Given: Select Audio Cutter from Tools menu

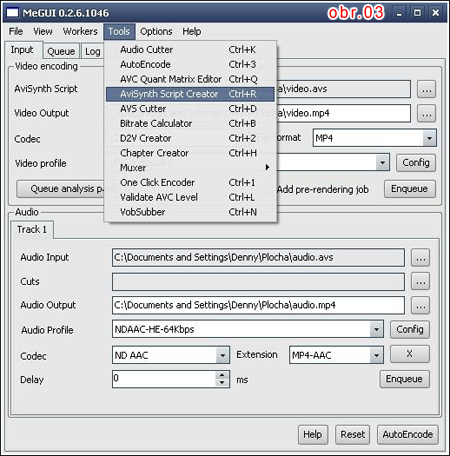Looking at the screenshot, I should [190, 50].
